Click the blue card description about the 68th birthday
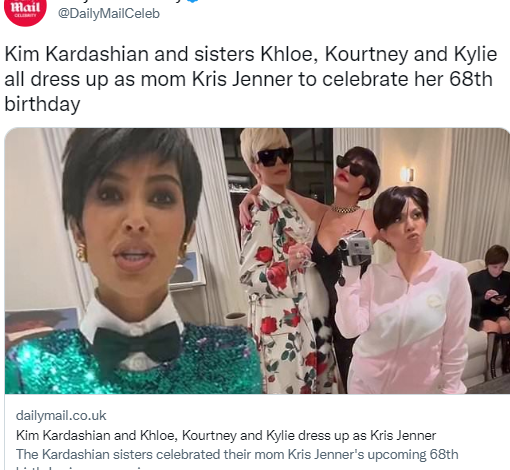The width and height of the screenshot is (510, 470). pyautogui.click(x=237, y=454)
